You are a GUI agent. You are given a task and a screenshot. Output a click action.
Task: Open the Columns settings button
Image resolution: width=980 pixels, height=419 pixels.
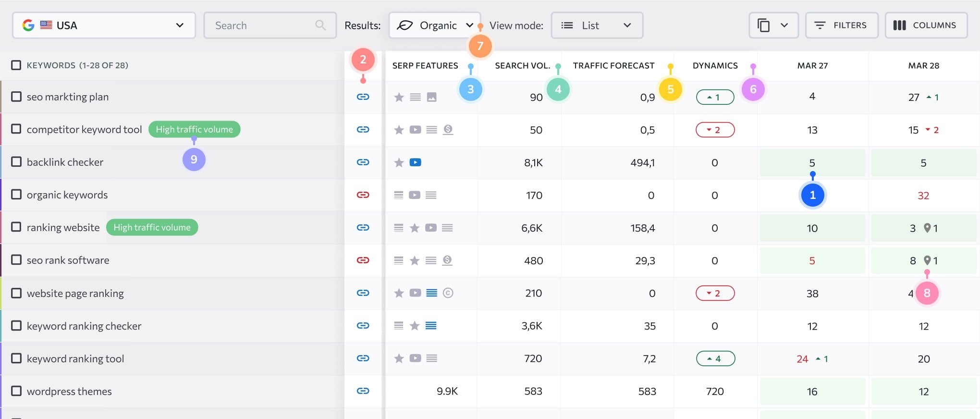click(926, 25)
